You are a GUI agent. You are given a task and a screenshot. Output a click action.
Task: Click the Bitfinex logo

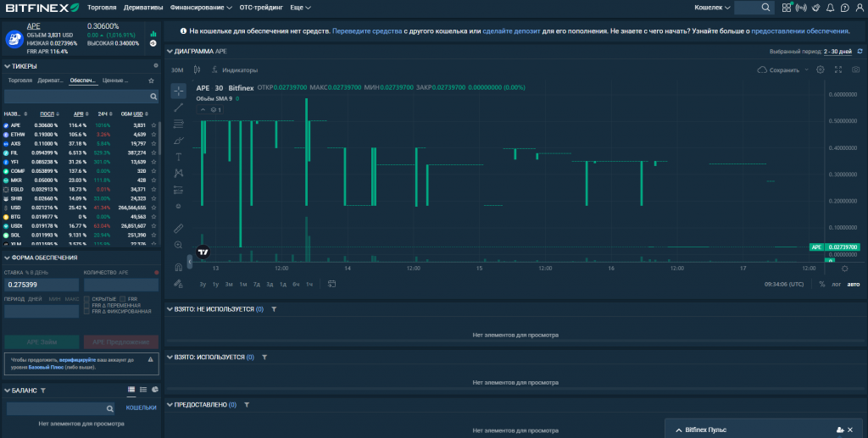point(42,8)
